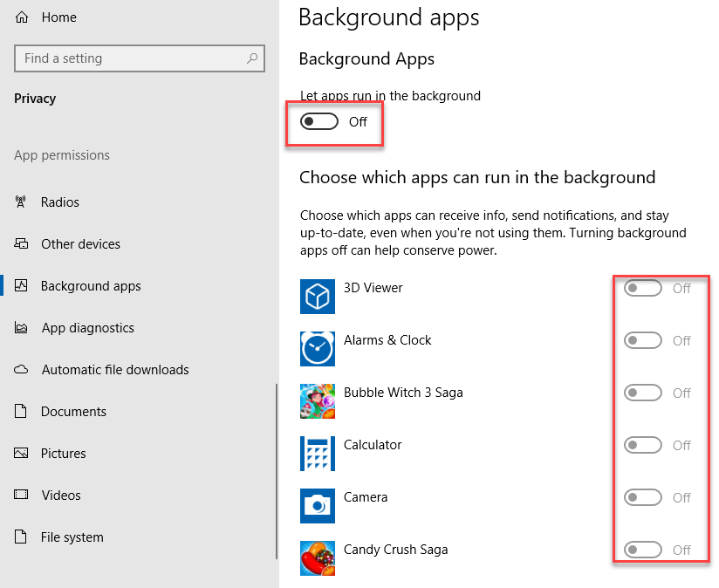Screen dimensions: 719x588
Task: Click the sidebar vertical scrollbar
Action: coord(277,471)
